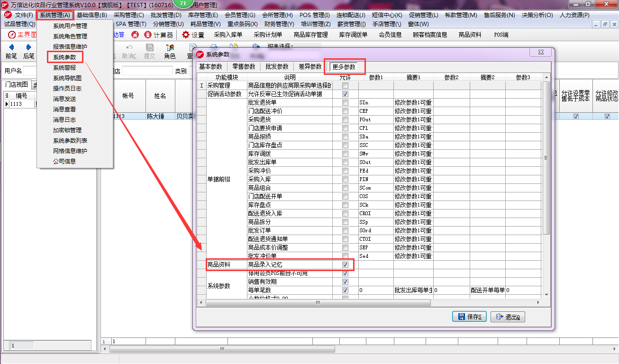619x364 pixels.
Task: Click SIn prefix cell for 批发退货单
Action: coord(375,102)
